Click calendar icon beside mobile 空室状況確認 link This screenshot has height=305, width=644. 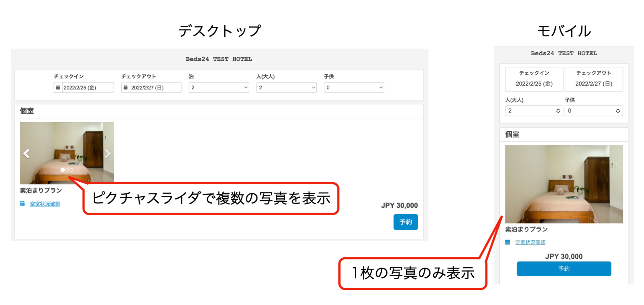coord(507,242)
